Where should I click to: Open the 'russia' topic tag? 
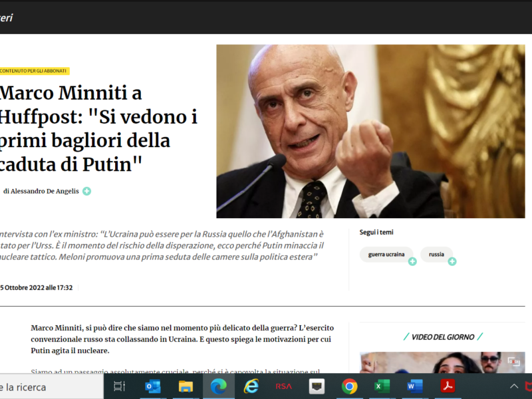point(436,255)
